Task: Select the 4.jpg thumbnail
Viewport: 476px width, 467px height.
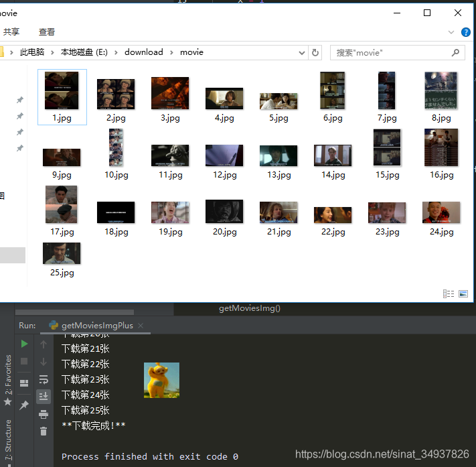Action: tap(224, 98)
